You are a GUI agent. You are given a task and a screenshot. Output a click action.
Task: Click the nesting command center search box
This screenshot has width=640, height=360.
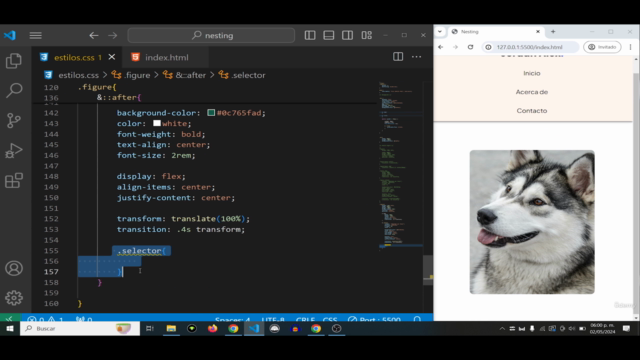[x=211, y=36]
